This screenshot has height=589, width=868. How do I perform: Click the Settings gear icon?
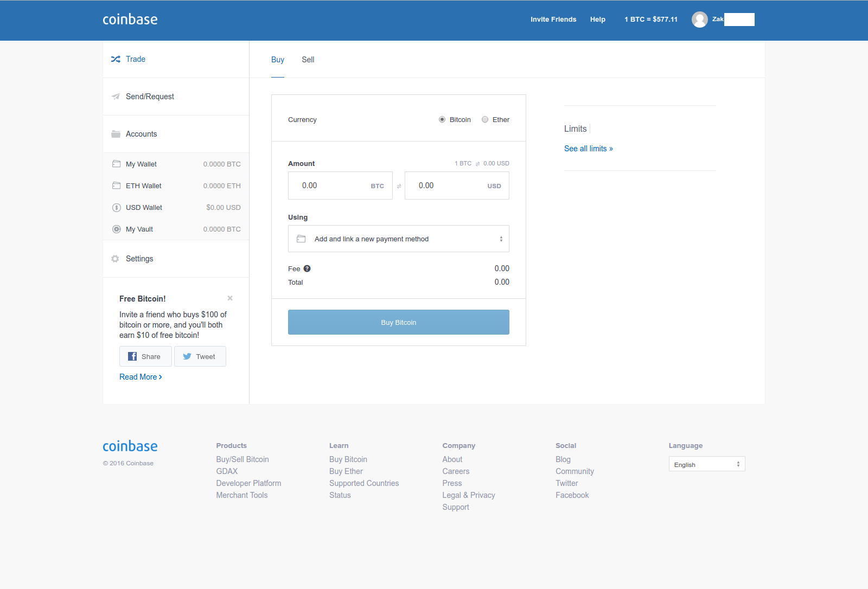click(115, 259)
